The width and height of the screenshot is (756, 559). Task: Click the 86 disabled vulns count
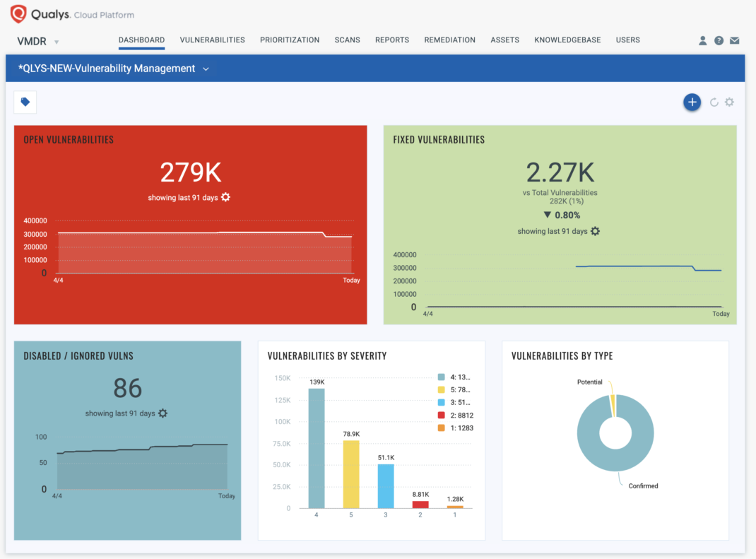[x=127, y=388]
